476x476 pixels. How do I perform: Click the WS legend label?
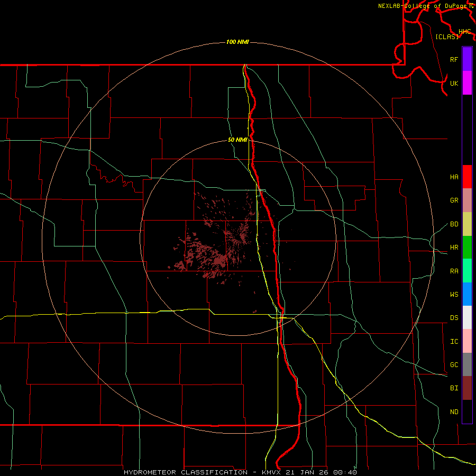pyautogui.click(x=454, y=295)
